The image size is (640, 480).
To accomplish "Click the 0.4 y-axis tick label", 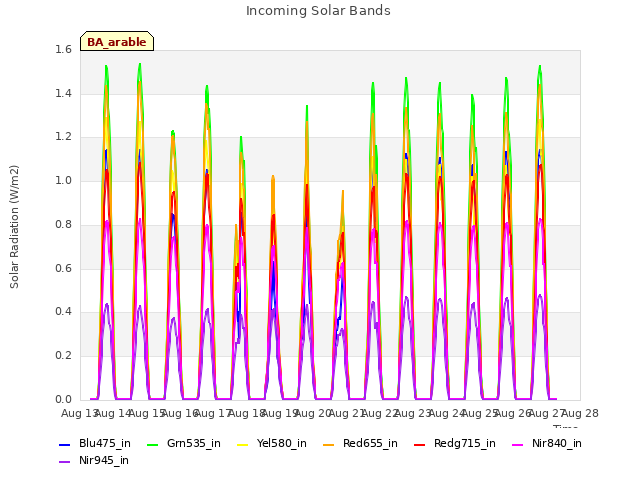I will (64, 312).
